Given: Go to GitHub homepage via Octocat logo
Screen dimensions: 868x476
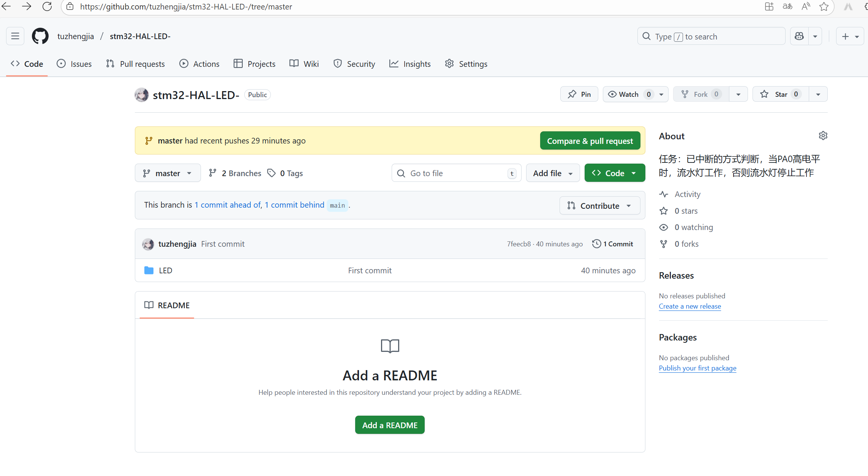Looking at the screenshot, I should 40,36.
